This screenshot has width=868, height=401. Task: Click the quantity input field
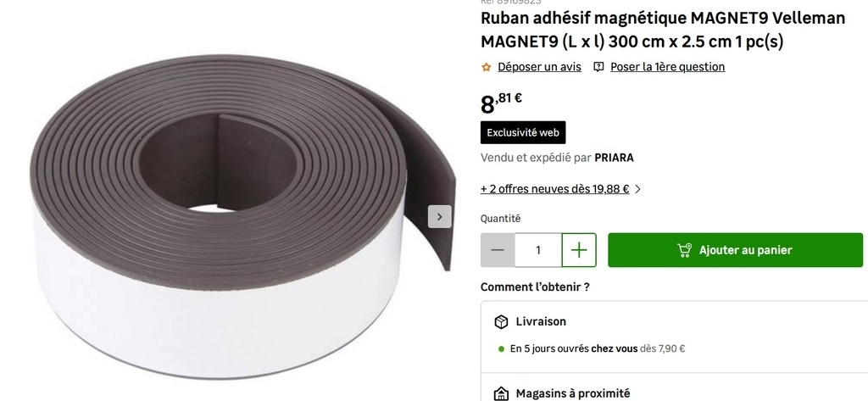[x=538, y=250]
